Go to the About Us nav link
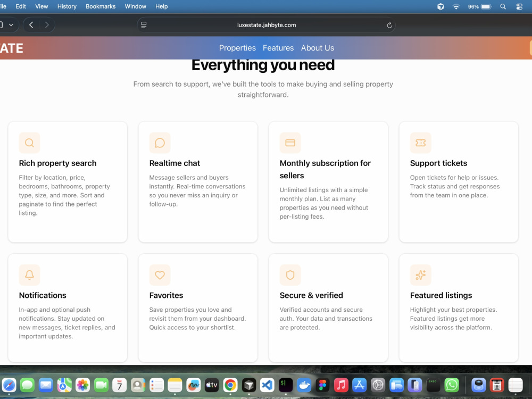This screenshot has width=532, height=399. (318, 48)
